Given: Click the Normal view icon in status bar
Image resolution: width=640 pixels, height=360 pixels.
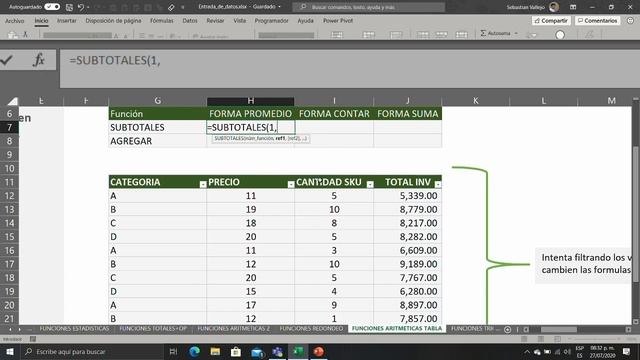Looking at the screenshot, I should tap(524, 339).
